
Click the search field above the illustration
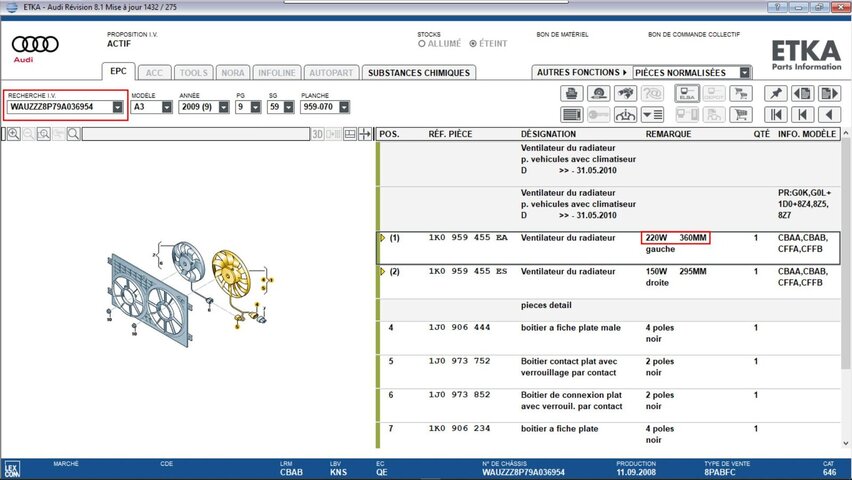(x=196, y=134)
